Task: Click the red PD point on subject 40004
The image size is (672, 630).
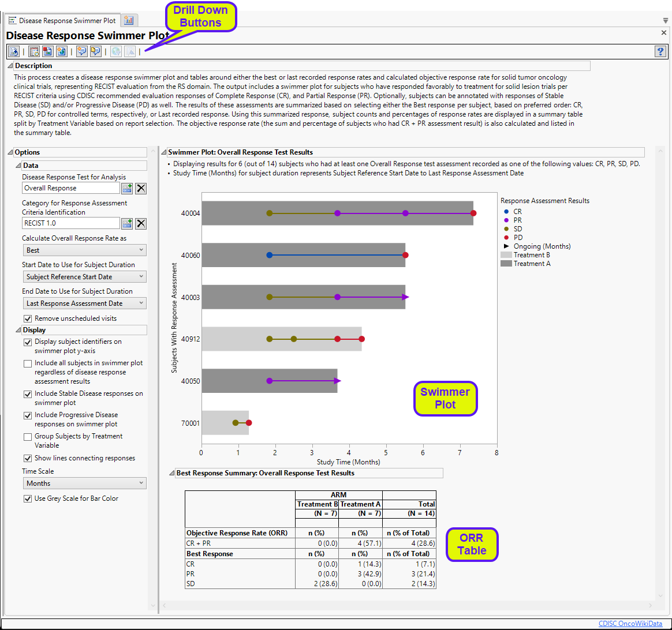Action: point(473,213)
